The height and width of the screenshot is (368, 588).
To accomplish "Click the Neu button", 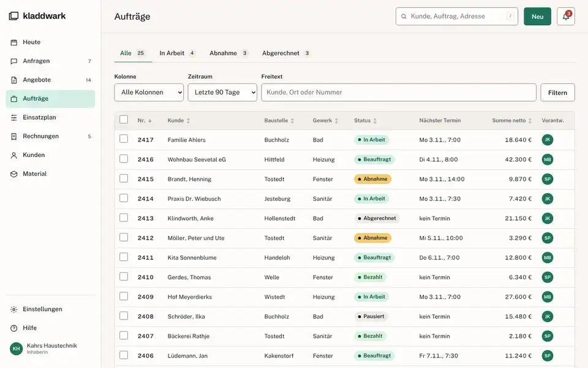I will coord(537,17).
